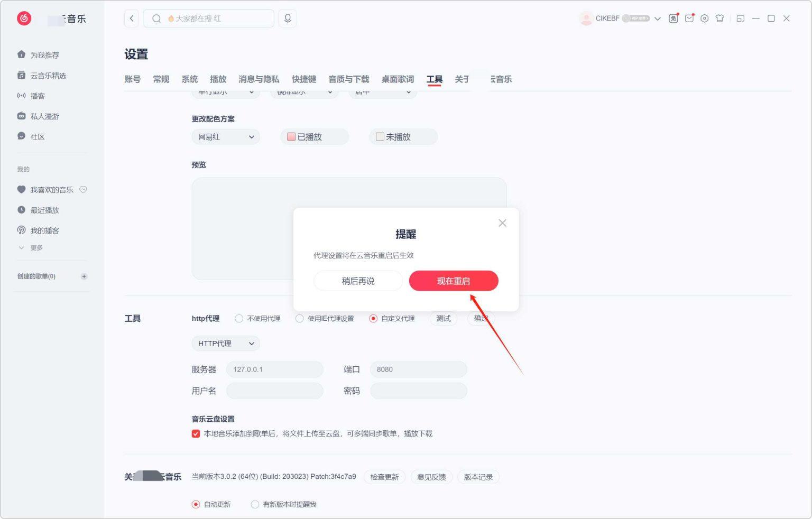
Task: Switch to the 桌面歌词 settings tab
Action: tap(398, 79)
